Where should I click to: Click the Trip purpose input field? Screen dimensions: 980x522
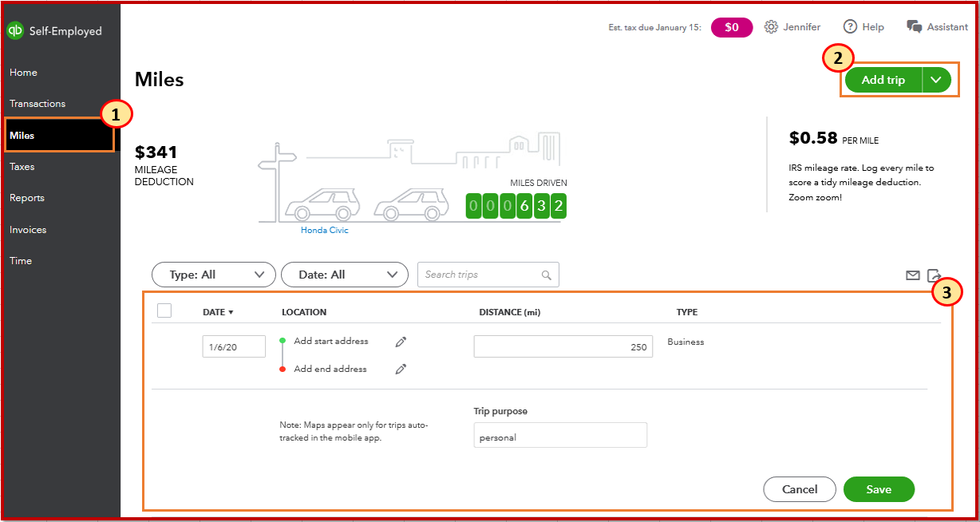coord(560,435)
